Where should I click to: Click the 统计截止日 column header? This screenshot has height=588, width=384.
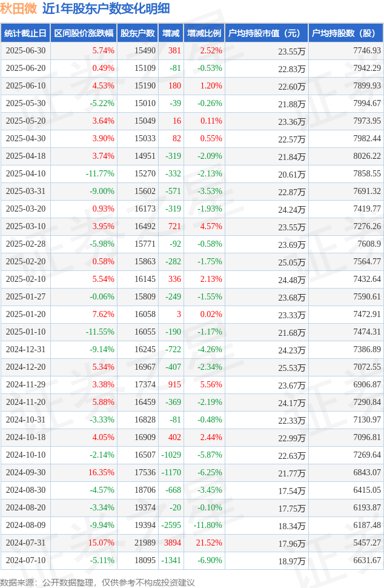click(x=25, y=33)
